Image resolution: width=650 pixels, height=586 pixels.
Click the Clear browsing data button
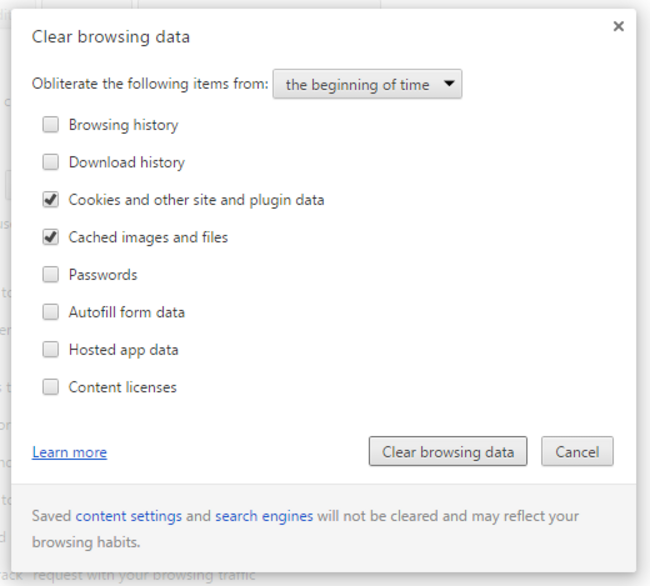448,451
